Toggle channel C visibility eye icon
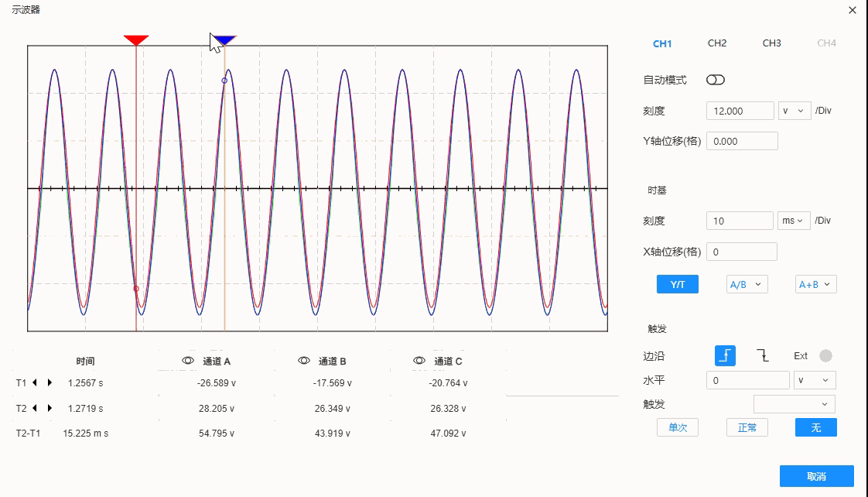The width and height of the screenshot is (868, 497). tap(419, 361)
